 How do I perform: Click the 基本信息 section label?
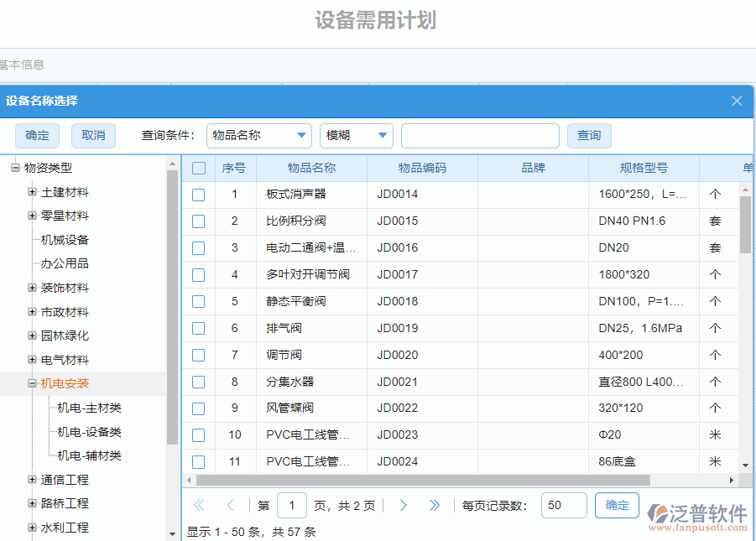click(x=22, y=65)
